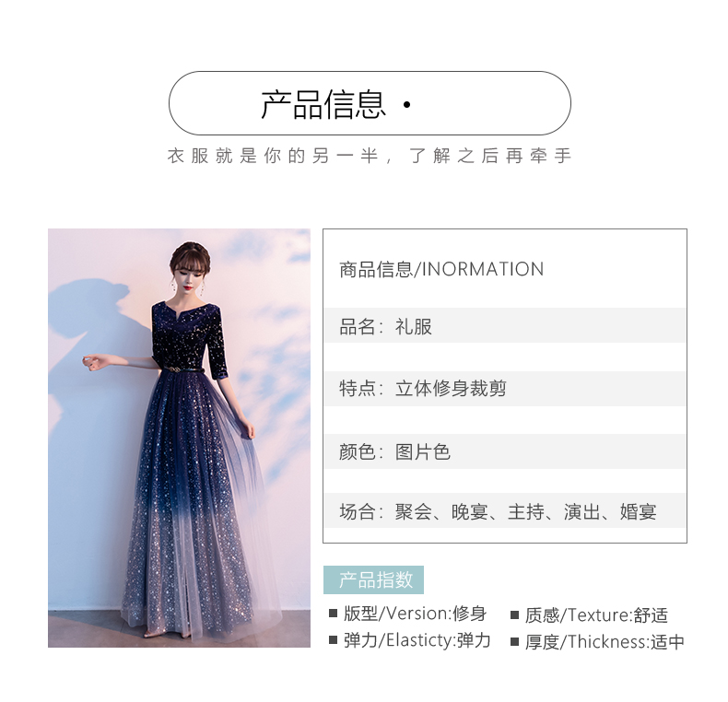728x702 pixels.
Task: Click the square bullet beside 厚度/Thickness
Action: coord(514,642)
